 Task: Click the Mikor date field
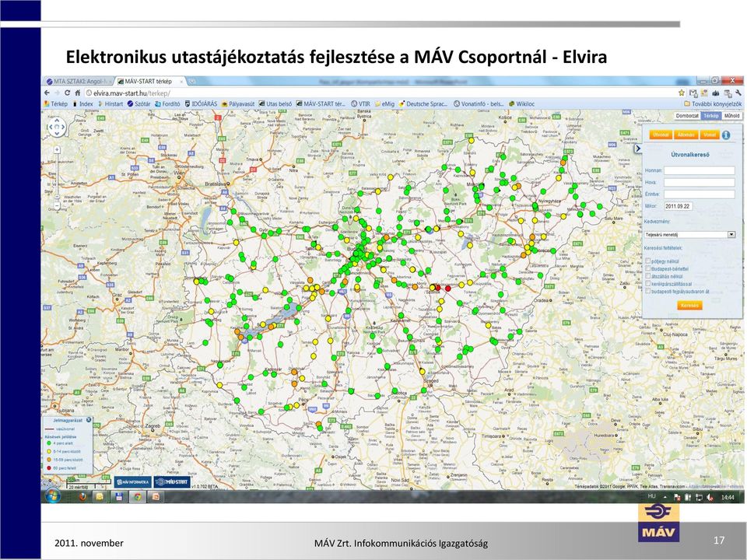pos(678,206)
